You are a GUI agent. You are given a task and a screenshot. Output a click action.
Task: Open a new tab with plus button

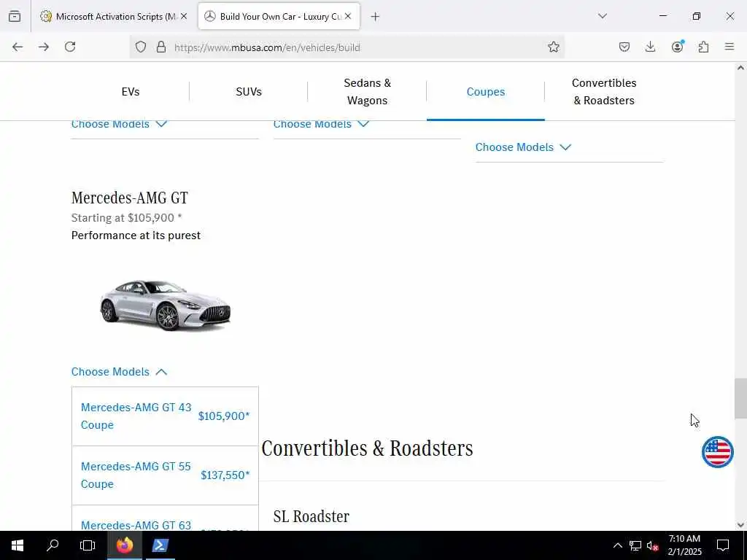click(x=375, y=17)
